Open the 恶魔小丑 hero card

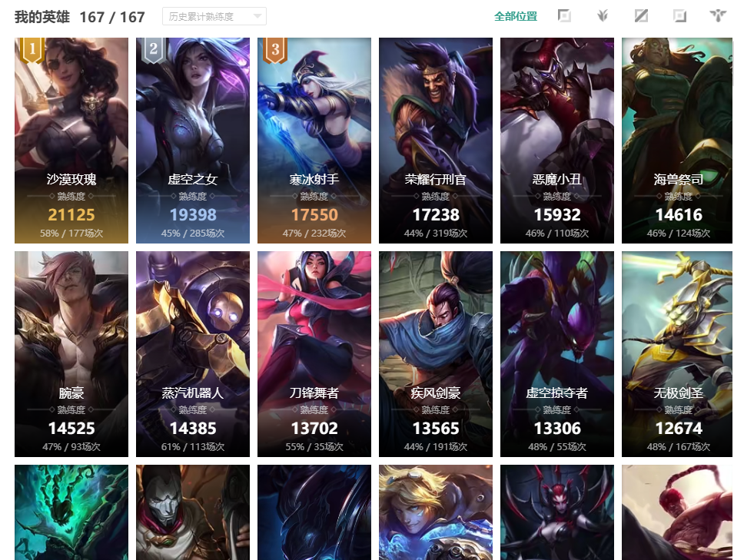tap(557, 141)
